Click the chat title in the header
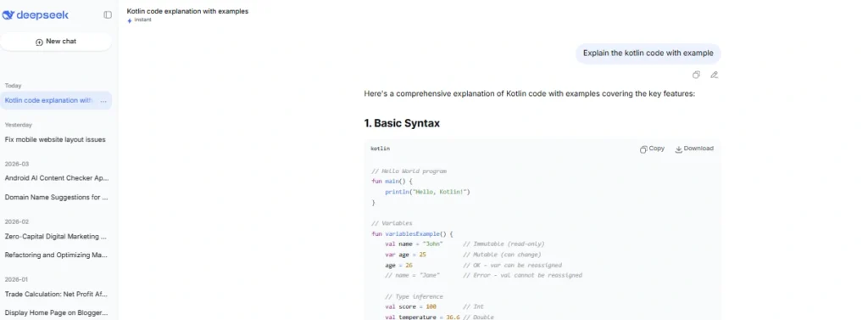 tap(187, 11)
